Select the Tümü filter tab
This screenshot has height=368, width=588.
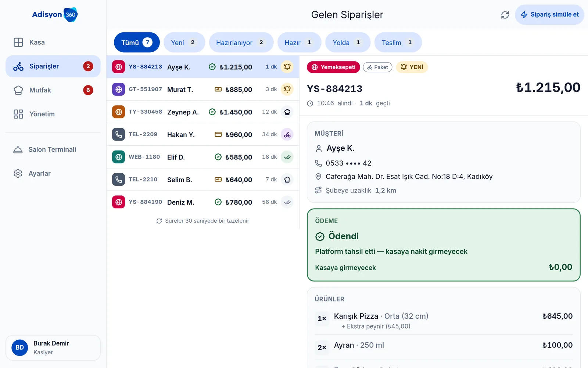(x=137, y=42)
